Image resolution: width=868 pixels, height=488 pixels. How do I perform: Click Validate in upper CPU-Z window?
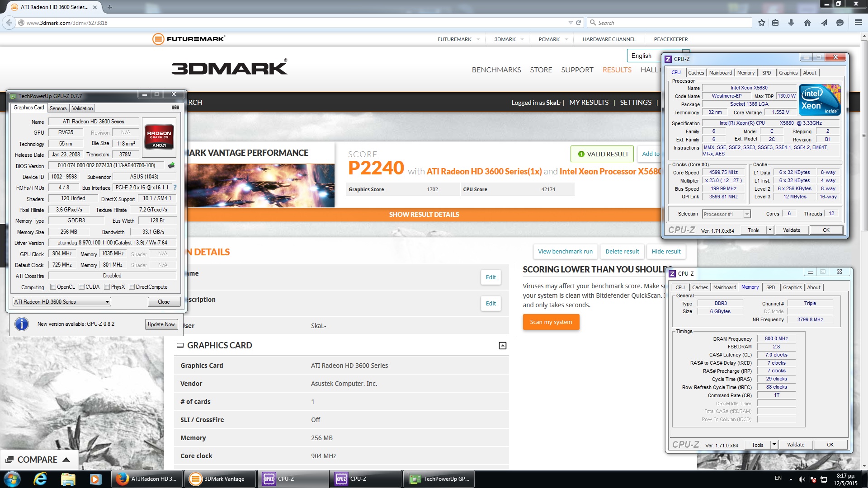(792, 230)
